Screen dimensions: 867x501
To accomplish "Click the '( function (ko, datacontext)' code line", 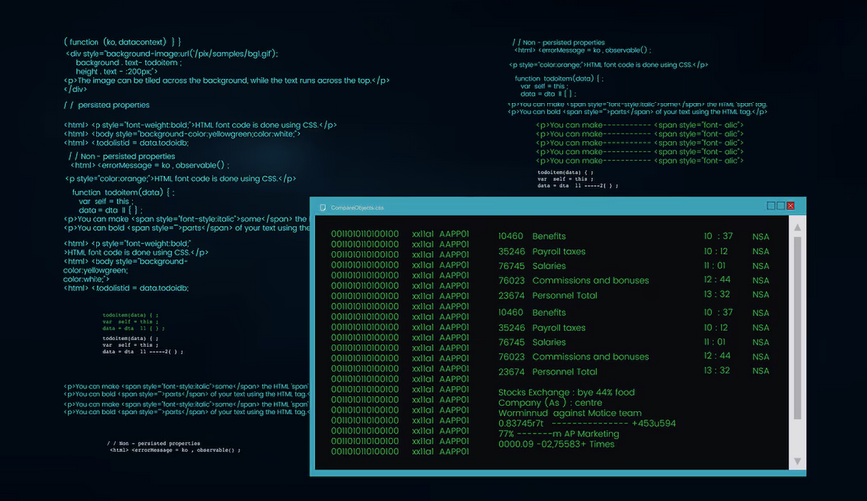I will point(121,41).
